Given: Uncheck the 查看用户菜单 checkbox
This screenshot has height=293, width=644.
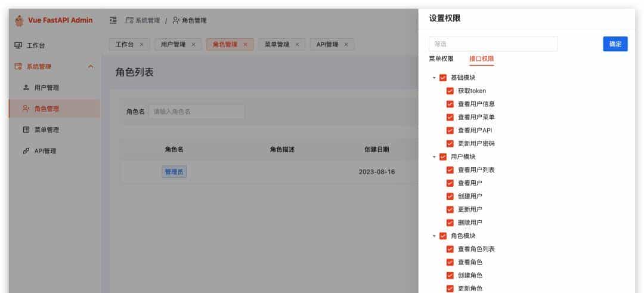Looking at the screenshot, I should [450, 117].
